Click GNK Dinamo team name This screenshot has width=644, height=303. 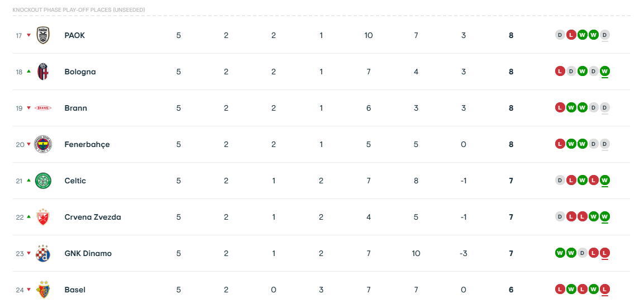point(88,253)
